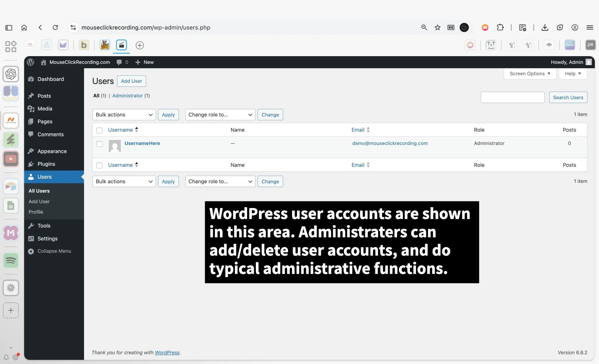This screenshot has width=599, height=364.
Task: Toggle the select-all checkbox in table header
Action: (99, 130)
